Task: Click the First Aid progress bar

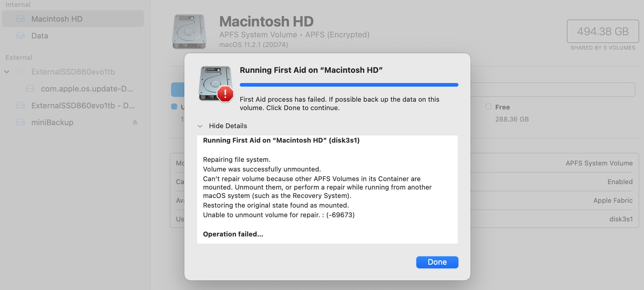Action: (x=349, y=85)
